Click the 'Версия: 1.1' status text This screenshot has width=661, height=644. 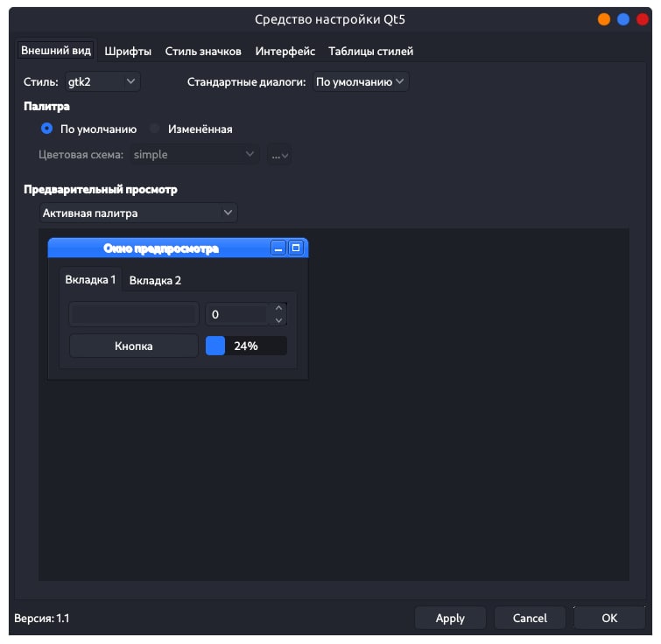[42, 618]
